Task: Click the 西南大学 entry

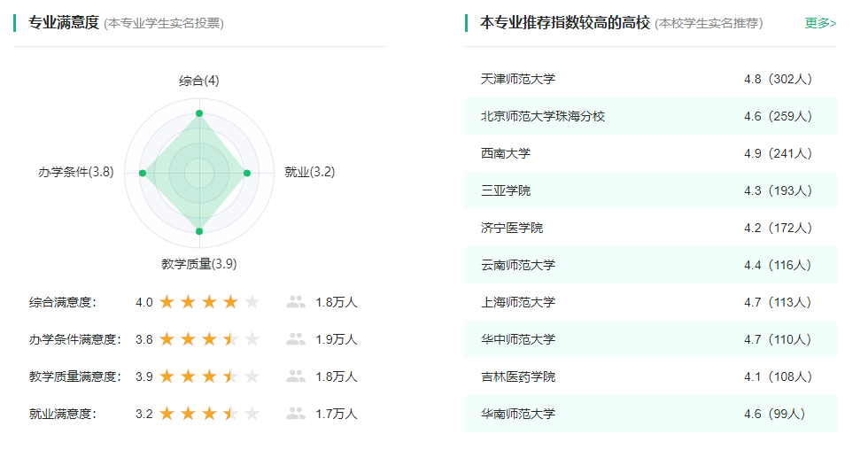Action: point(506,153)
